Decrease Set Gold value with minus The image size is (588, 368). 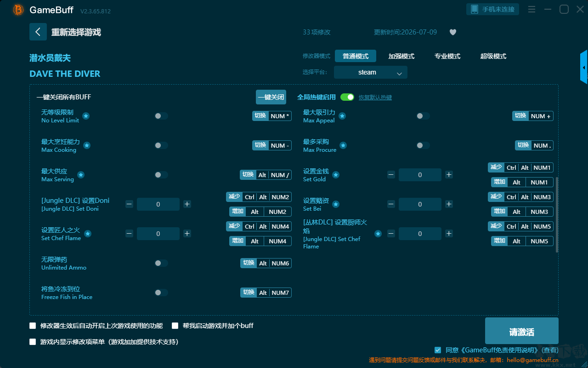tap(391, 175)
